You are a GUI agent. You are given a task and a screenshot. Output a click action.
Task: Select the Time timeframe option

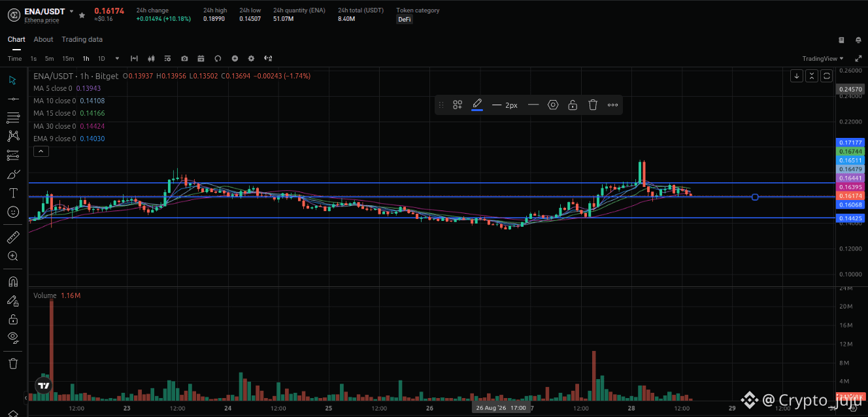(x=15, y=58)
